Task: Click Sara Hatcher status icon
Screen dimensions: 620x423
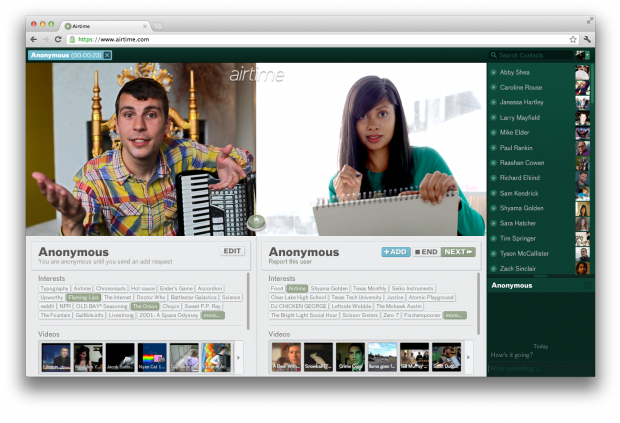Action: pos(493,223)
